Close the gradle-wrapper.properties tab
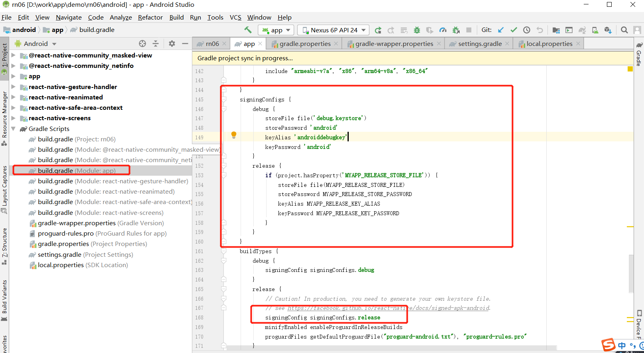The height and width of the screenshot is (353, 644). (x=439, y=44)
